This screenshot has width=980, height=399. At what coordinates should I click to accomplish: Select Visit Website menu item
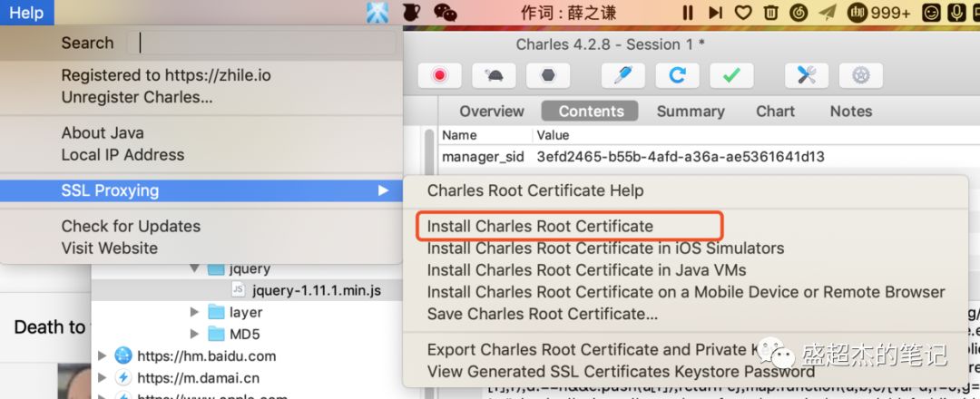[x=110, y=248]
